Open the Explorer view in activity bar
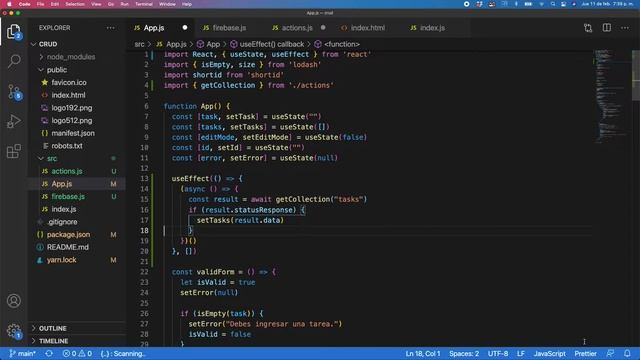This screenshot has height=360, width=640. click(13, 32)
